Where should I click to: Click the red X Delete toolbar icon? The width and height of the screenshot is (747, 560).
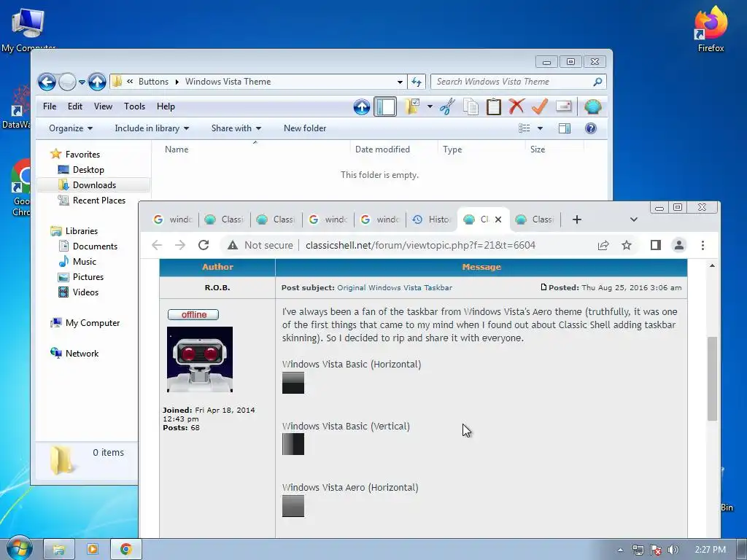pyautogui.click(x=516, y=106)
